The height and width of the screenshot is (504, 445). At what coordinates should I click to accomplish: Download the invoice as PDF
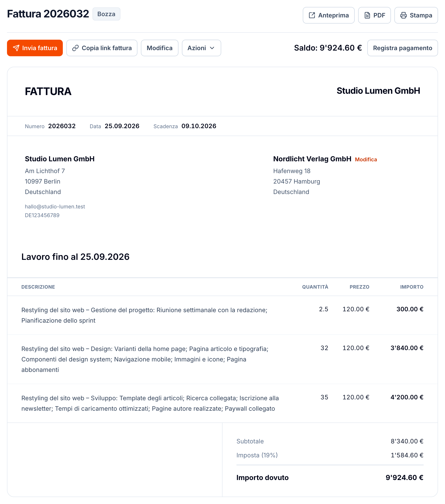374,15
